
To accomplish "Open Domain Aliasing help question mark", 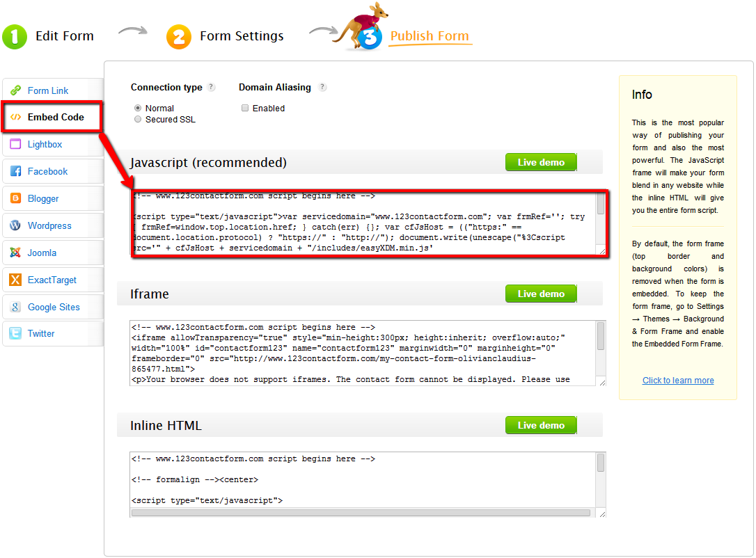I will click(322, 87).
